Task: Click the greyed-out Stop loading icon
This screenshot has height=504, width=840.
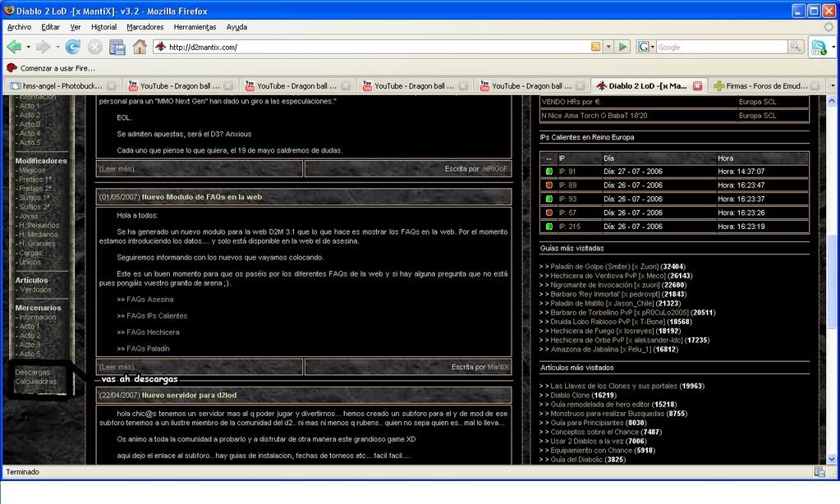Action: tap(94, 47)
